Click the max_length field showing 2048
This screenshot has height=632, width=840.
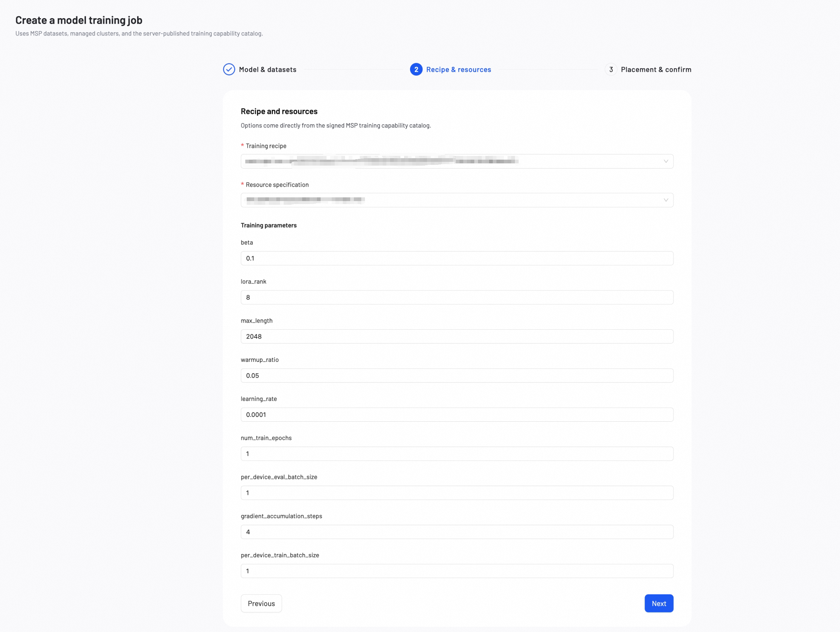point(457,337)
